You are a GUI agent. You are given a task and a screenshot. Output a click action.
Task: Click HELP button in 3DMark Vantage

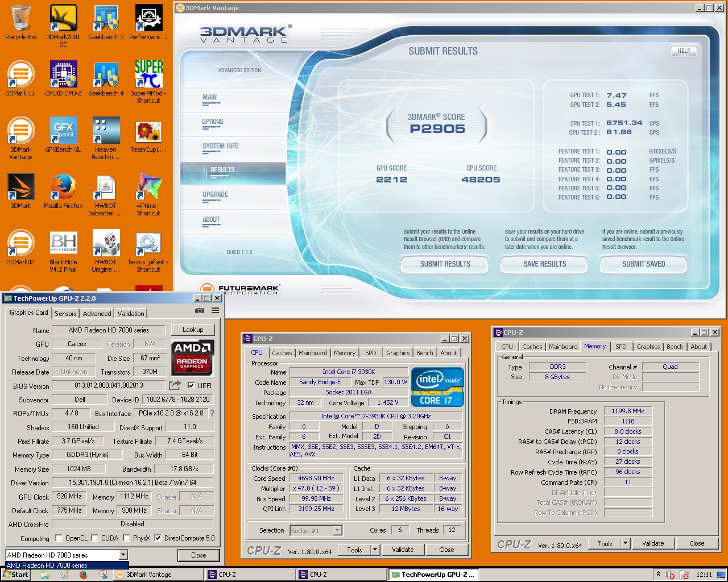tap(684, 51)
